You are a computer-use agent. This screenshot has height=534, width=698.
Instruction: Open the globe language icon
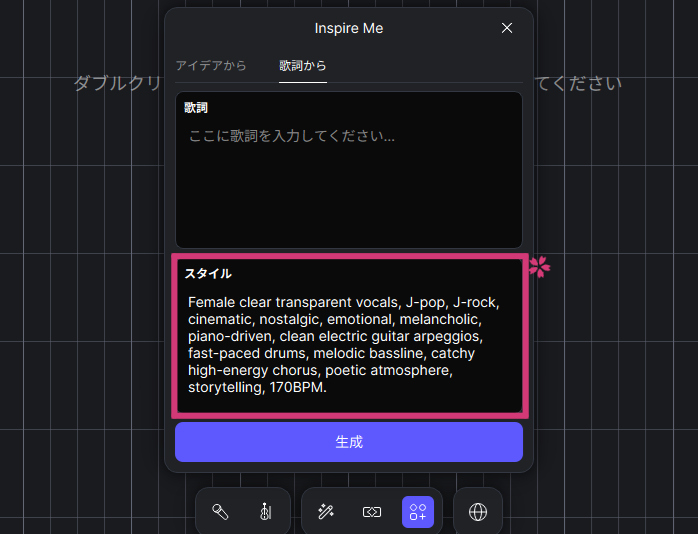(x=478, y=512)
